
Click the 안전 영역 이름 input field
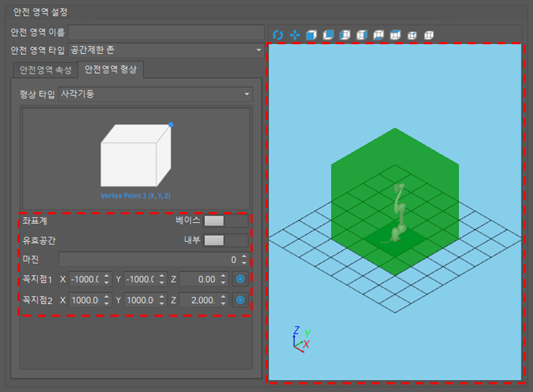167,32
